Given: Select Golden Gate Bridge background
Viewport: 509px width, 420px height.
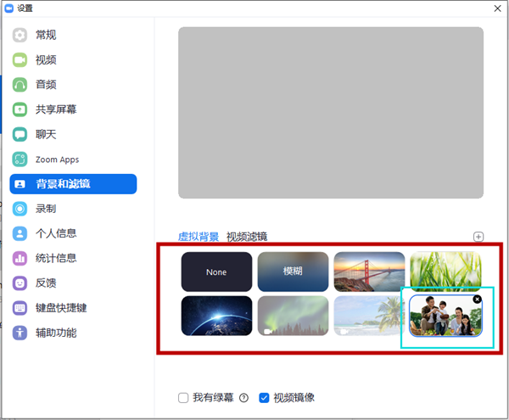Looking at the screenshot, I should [x=369, y=272].
